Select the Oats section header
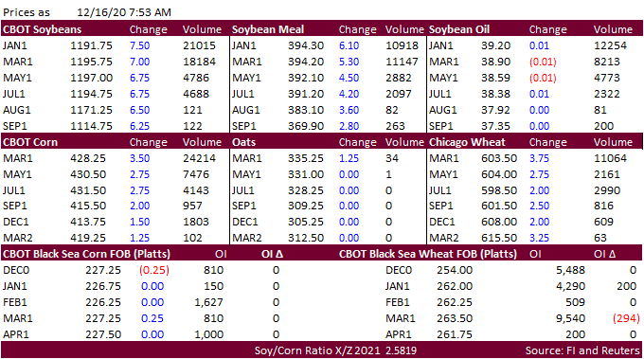This screenshot has width=644, height=359. click(x=244, y=142)
